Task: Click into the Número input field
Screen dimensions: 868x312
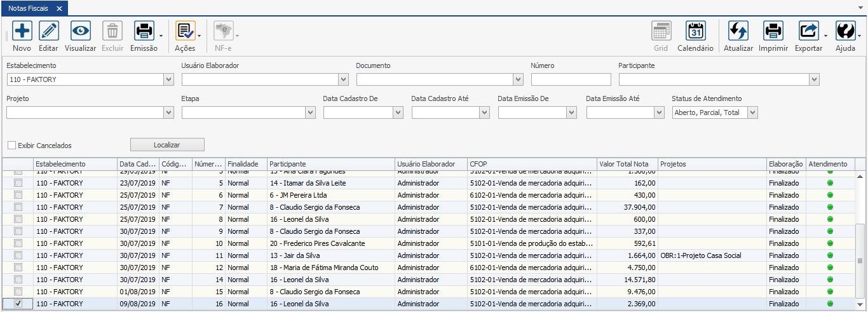Action: pyautogui.click(x=571, y=79)
